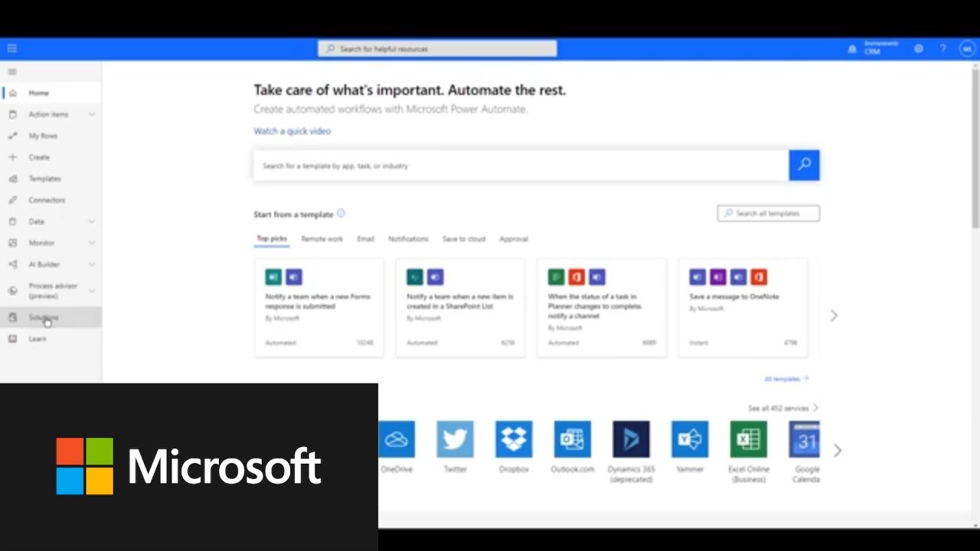This screenshot has height=551, width=980.
Task: Click the page vertical scrollbar
Action: click(975, 147)
